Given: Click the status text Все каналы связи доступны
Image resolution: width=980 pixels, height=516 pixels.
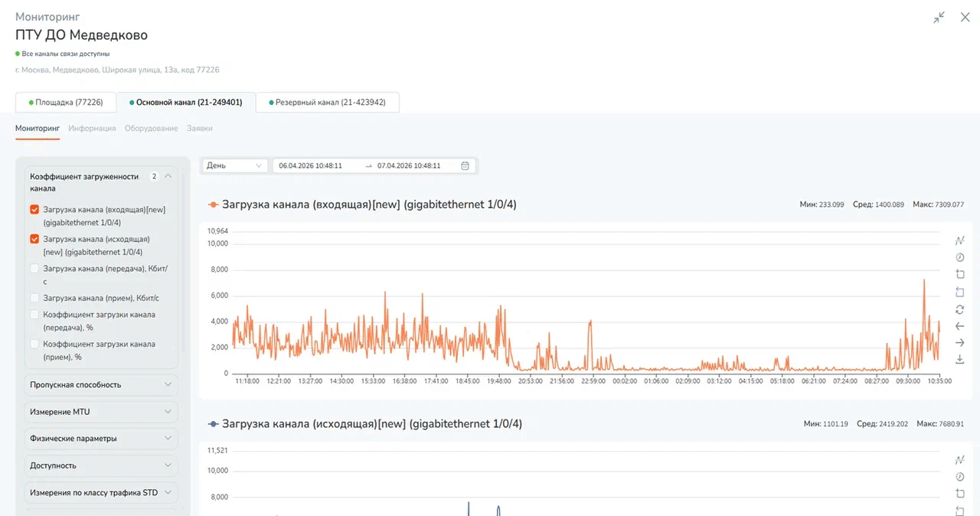Looking at the screenshot, I should click(x=65, y=54).
